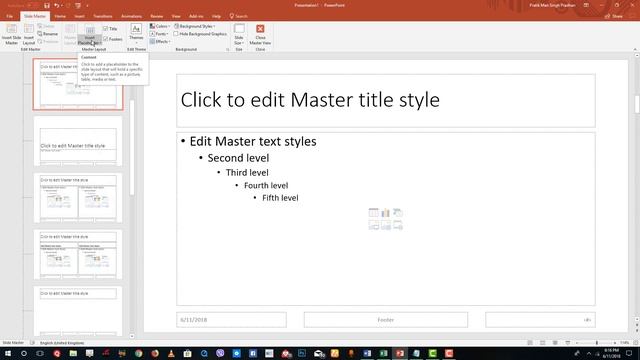The height and width of the screenshot is (360, 640).
Task: Click the Master title style placeholder
Action: [386, 100]
